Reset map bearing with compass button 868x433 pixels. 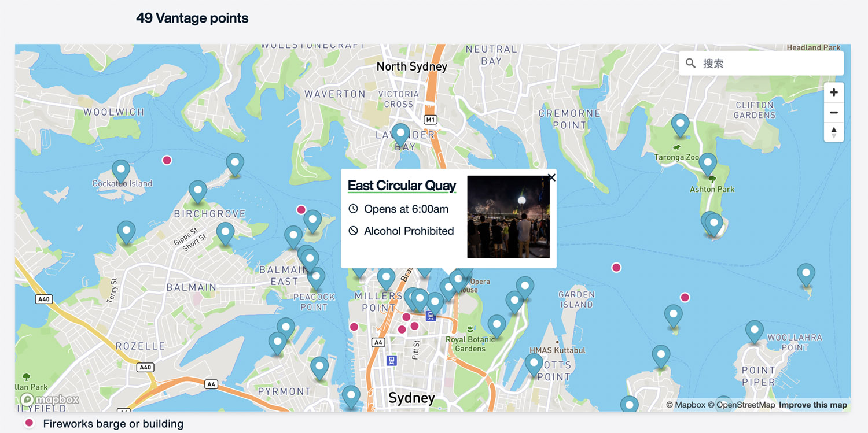(833, 132)
